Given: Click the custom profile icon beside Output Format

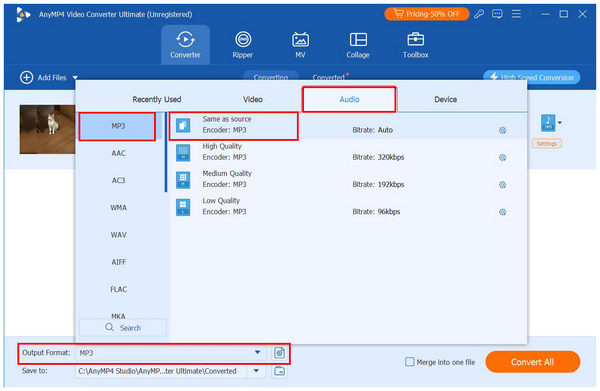Looking at the screenshot, I should tap(279, 353).
